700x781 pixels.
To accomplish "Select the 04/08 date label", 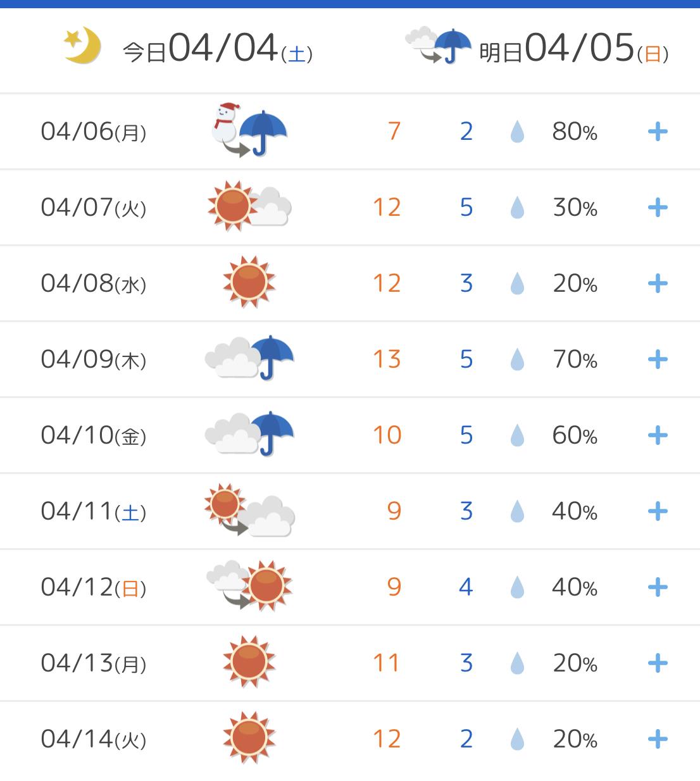I will point(94,284).
